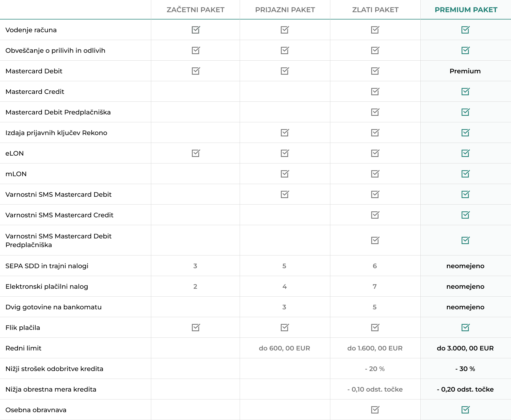The height and width of the screenshot is (420, 511).
Task: Click Osebna obravnava checkmark in Zlati paket column
Action: pos(375,410)
